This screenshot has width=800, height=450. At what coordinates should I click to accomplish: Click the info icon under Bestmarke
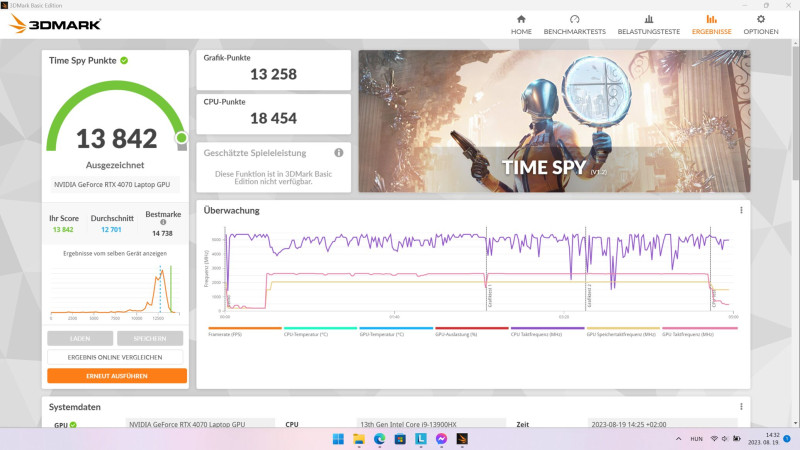point(163,222)
